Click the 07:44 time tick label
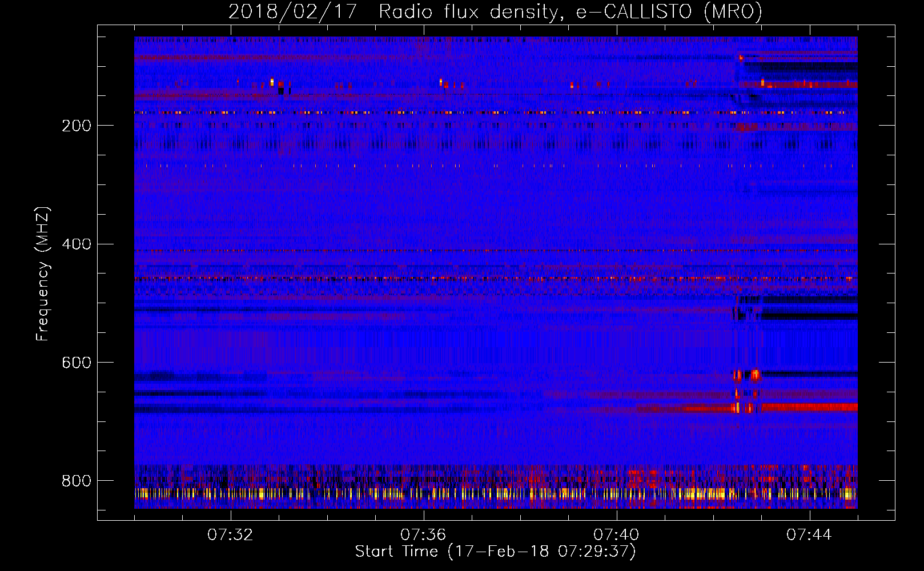Viewport: 924px width, 571px height. (809, 535)
